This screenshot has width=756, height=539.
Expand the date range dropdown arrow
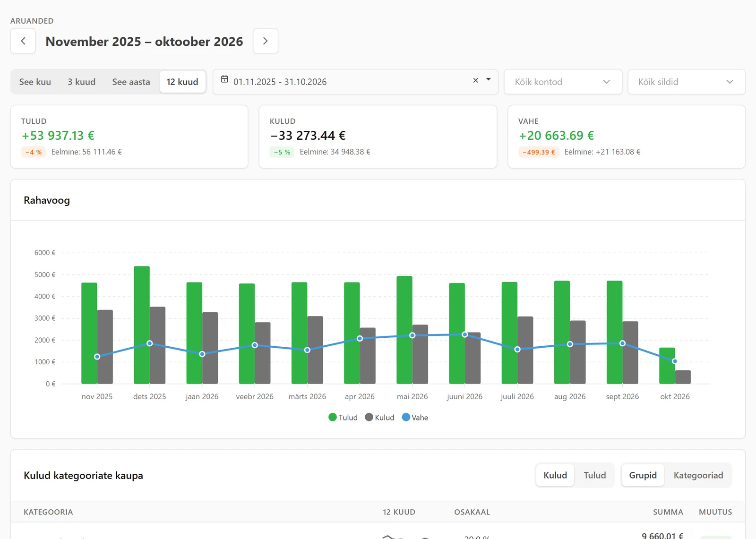click(x=489, y=79)
